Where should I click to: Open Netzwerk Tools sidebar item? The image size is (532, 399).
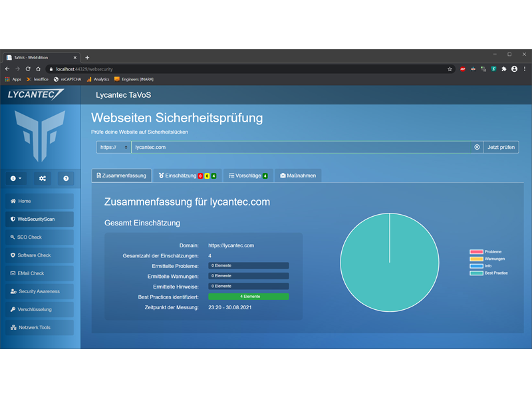pos(39,327)
